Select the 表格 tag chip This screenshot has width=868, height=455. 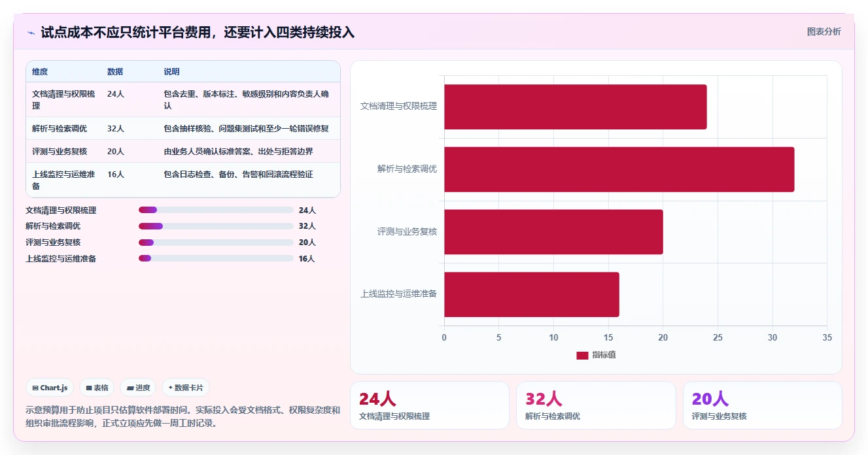97,388
